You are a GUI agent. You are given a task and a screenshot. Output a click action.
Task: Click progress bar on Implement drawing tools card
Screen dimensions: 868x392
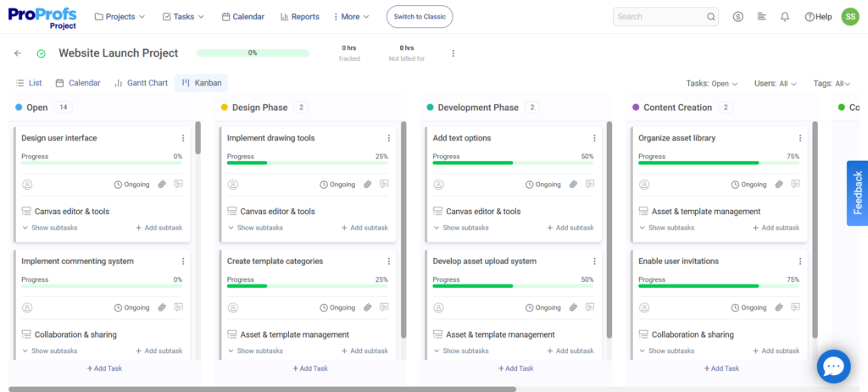[307, 163]
